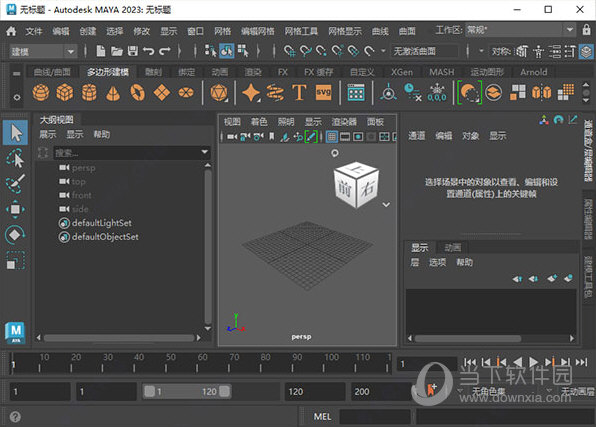This screenshot has width=596, height=427.
Task: Open the viewport 着色 menu
Action: click(x=259, y=122)
